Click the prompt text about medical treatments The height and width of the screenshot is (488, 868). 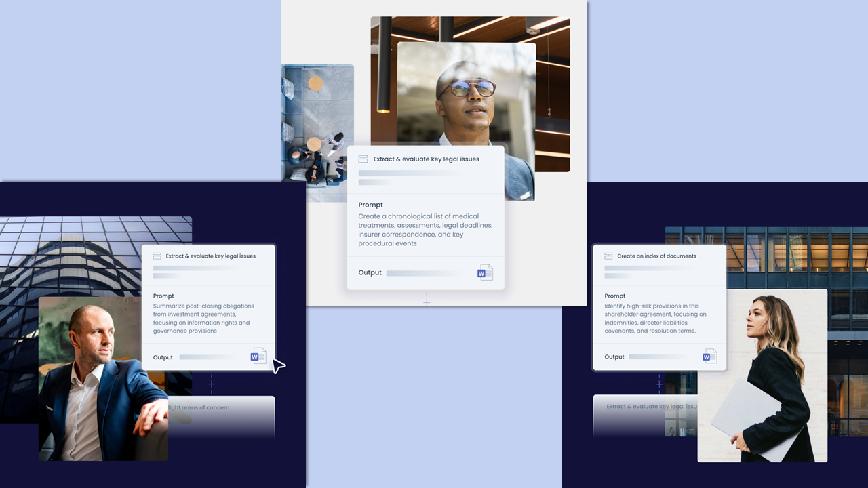click(425, 230)
